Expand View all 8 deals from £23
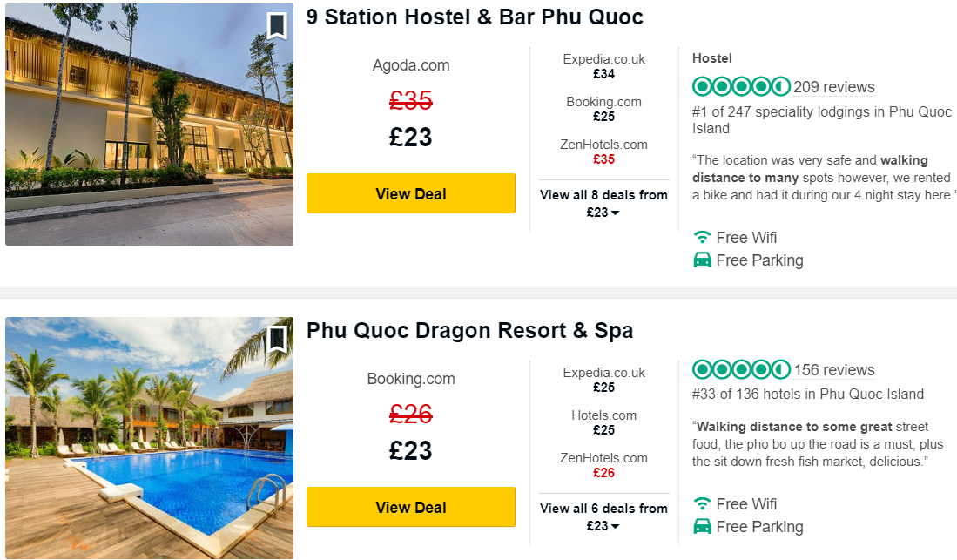 coord(603,203)
